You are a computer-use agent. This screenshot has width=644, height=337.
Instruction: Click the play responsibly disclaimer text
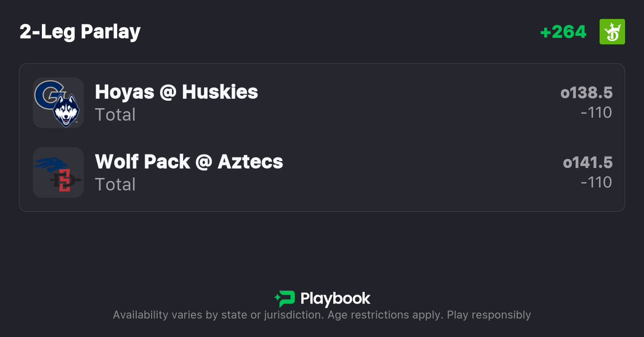point(322,315)
